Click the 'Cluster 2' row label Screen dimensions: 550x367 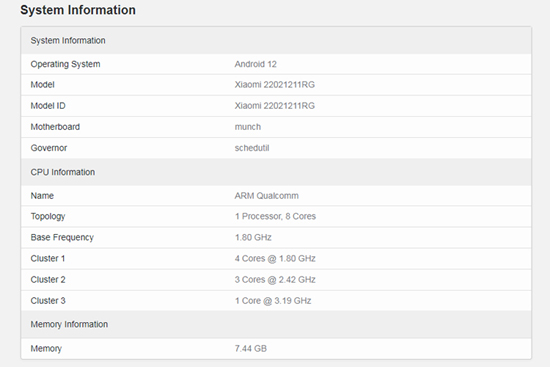point(48,280)
